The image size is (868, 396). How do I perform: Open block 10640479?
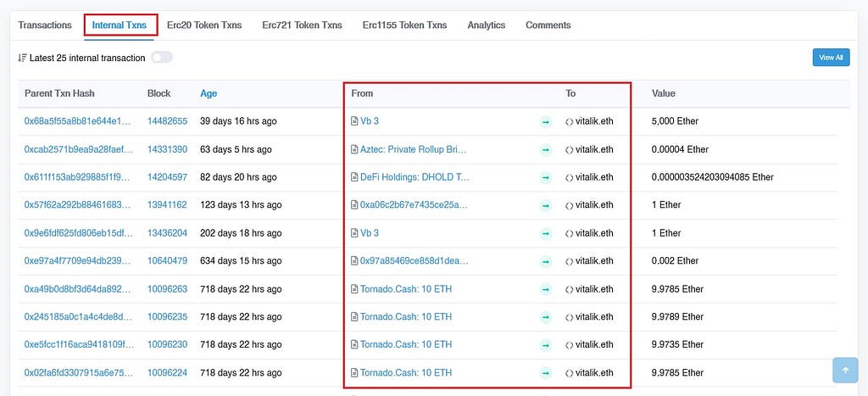(167, 261)
